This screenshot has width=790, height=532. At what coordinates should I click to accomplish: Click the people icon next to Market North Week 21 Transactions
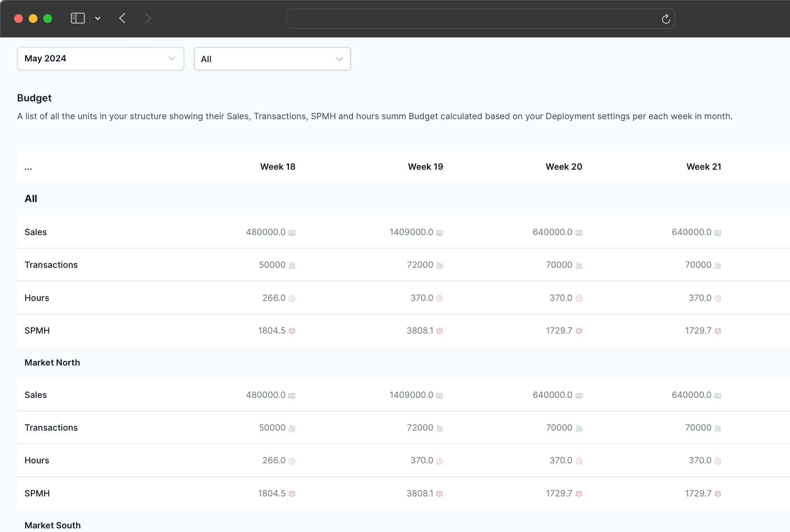718,428
